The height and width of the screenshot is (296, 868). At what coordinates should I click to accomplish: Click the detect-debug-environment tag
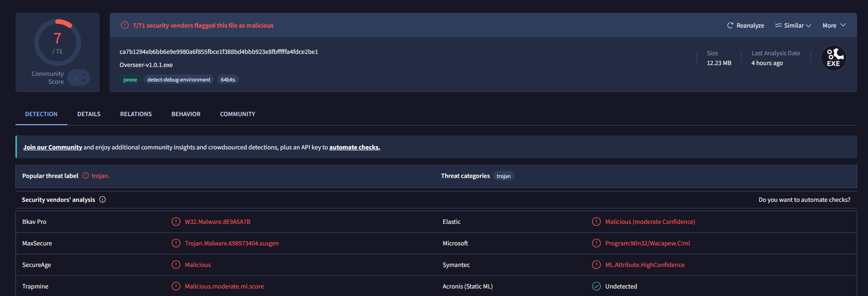tap(179, 80)
